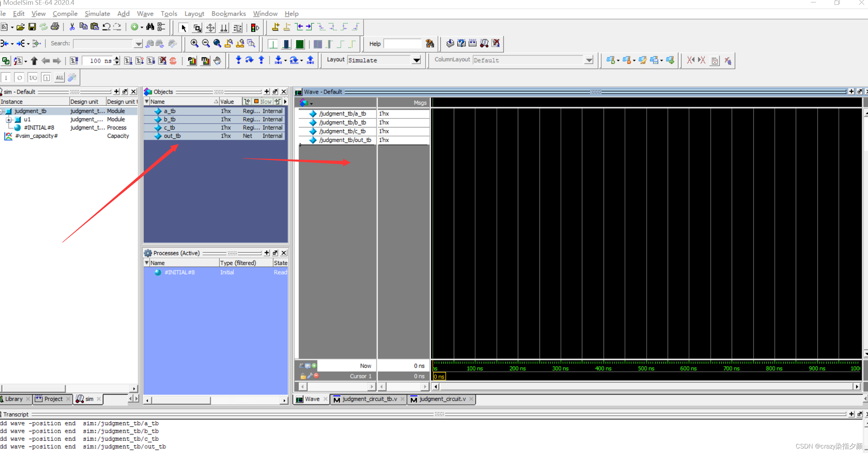Open dropdown beside the green Add icon
The height and width of the screenshot is (453, 868).
tap(142, 27)
